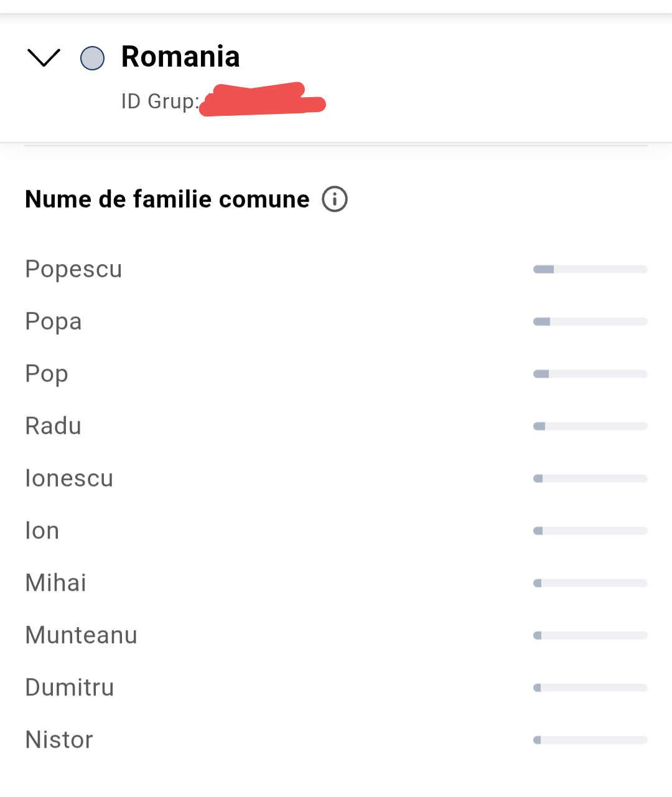This screenshot has height=797, width=672.
Task: Click the Romania color circle
Action: tap(93, 58)
